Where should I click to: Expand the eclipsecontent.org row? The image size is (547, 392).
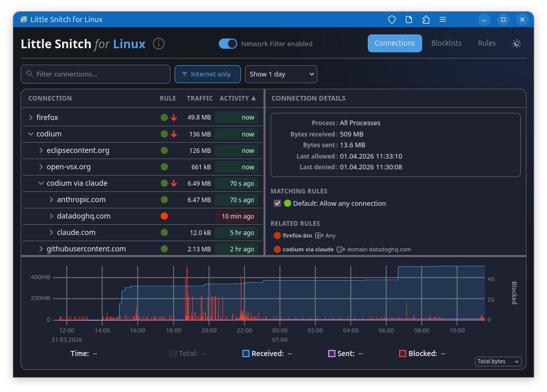click(41, 150)
